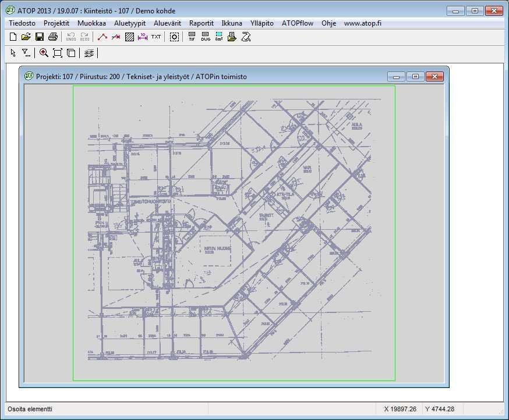The image size is (509, 420).
Task: Click the dashed square circle toolbar icon
Action: tap(174, 37)
